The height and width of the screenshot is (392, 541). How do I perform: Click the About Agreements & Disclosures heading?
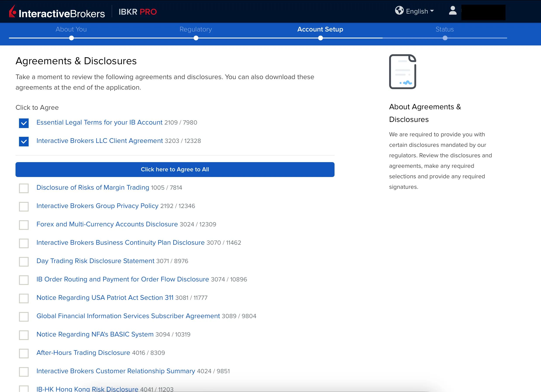tap(425, 113)
